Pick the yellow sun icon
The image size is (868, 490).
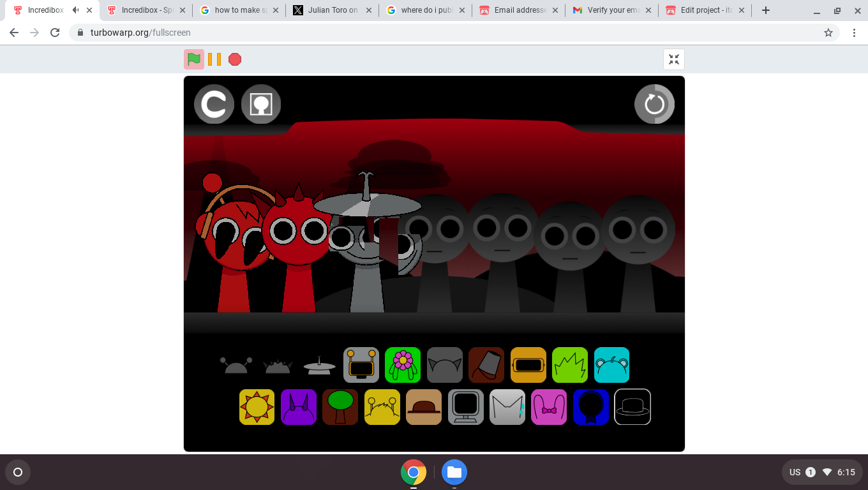[257, 407]
